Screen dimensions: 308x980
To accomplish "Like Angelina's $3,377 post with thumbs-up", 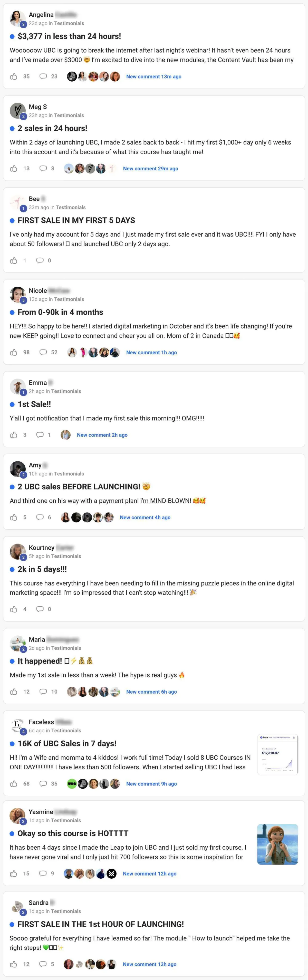I will pos(14,76).
